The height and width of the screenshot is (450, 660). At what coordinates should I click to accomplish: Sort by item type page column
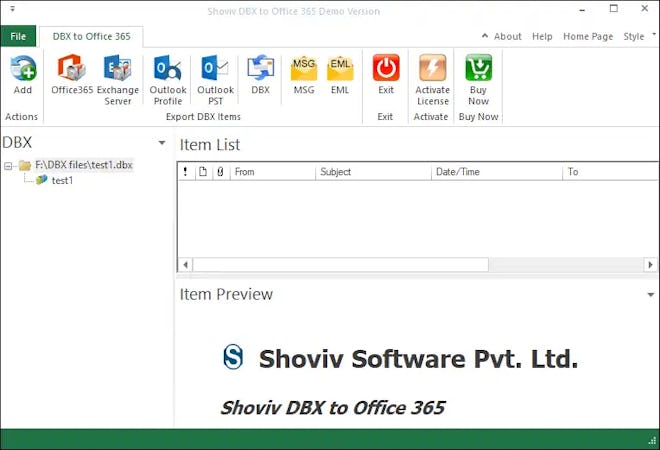tap(203, 172)
